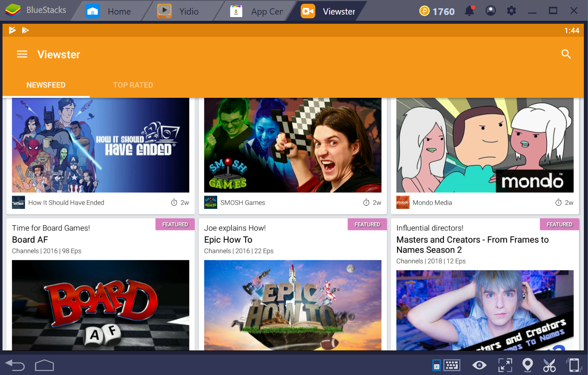The image size is (588, 375).
Task: Click the Mondo Media channel avatar
Action: tap(403, 203)
